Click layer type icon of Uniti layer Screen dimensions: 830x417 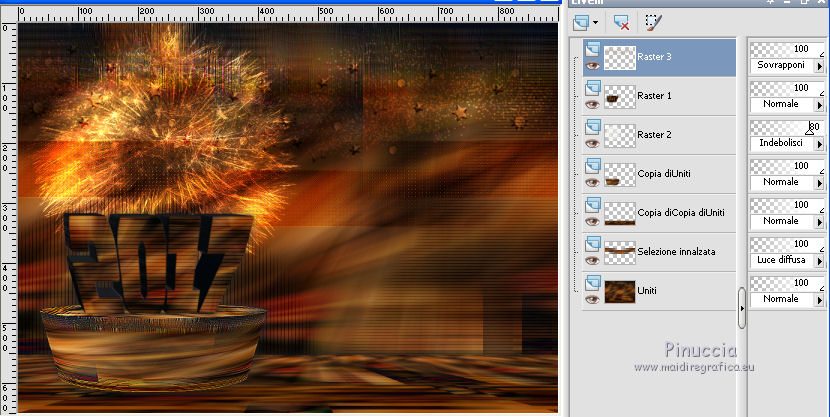point(592,283)
